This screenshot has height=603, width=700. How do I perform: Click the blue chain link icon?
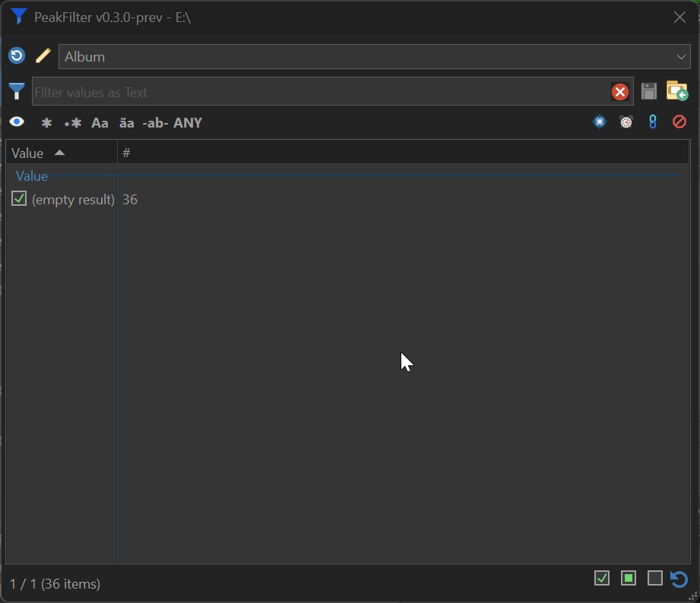(652, 122)
